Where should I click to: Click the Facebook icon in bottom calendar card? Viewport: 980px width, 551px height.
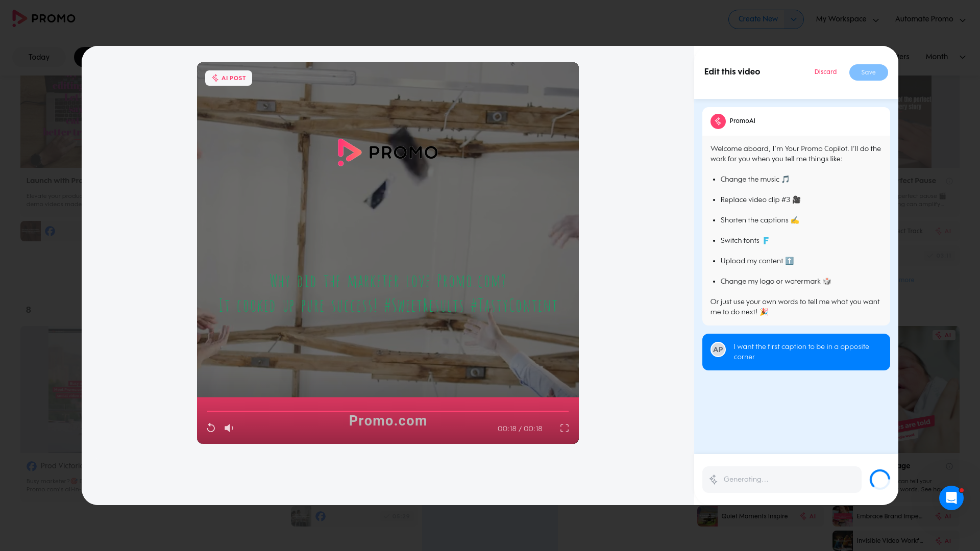pyautogui.click(x=321, y=516)
